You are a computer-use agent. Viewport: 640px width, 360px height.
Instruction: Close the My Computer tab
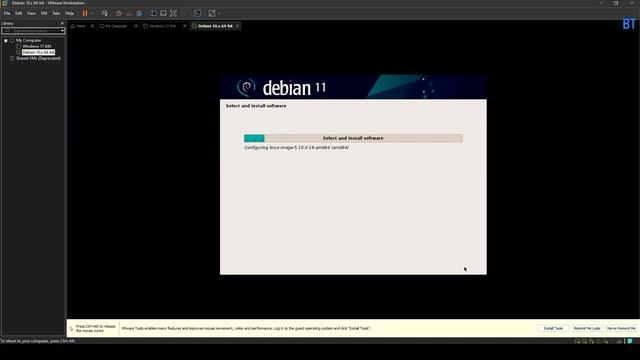tap(136, 26)
